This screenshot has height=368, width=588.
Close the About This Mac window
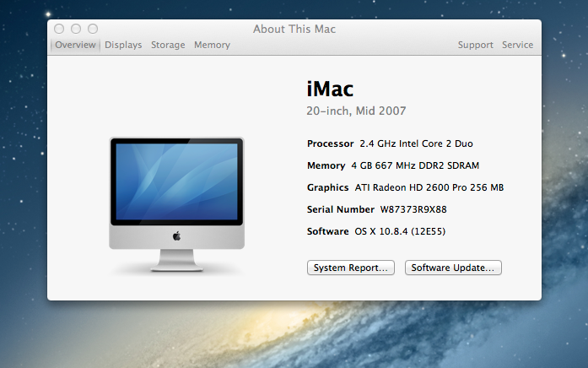[59, 29]
